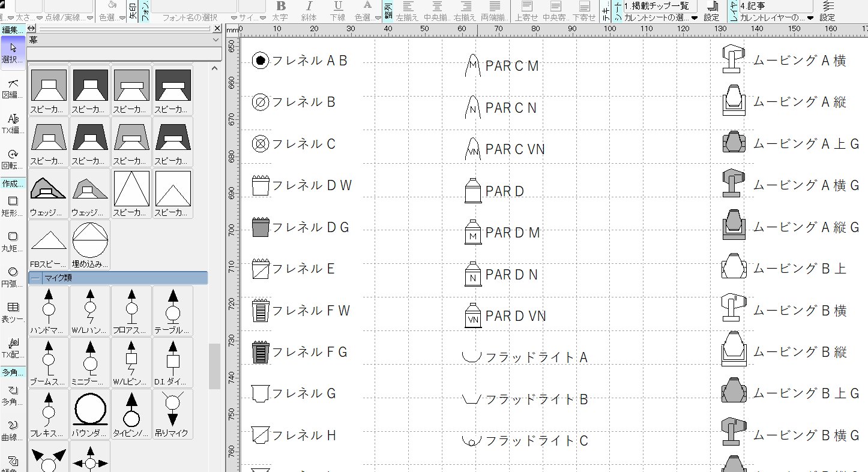Pick the TX編 text edit tool
The image size is (868, 472).
click(x=13, y=123)
